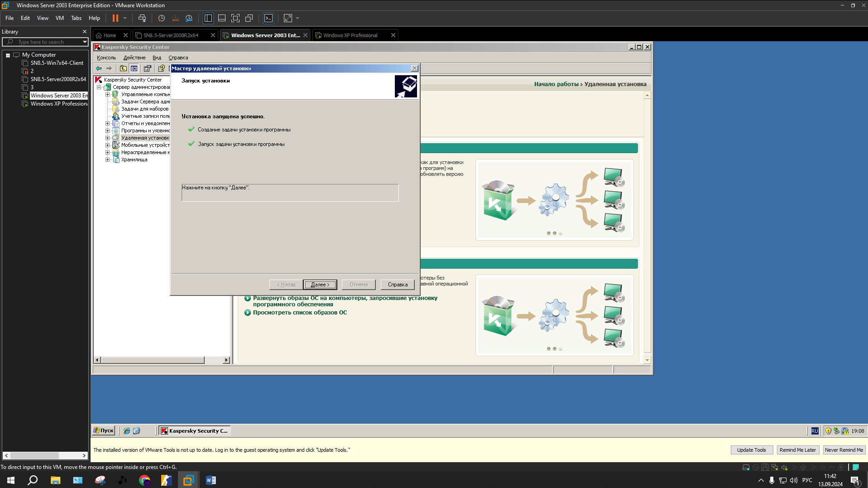The image size is (868, 488).
Task: Click the Далее button in the wizard
Action: (320, 285)
